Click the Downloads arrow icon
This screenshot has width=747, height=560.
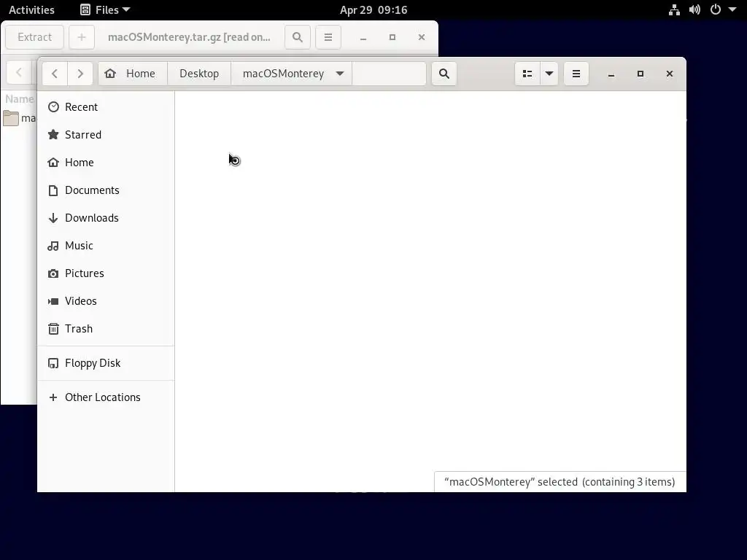coord(53,218)
